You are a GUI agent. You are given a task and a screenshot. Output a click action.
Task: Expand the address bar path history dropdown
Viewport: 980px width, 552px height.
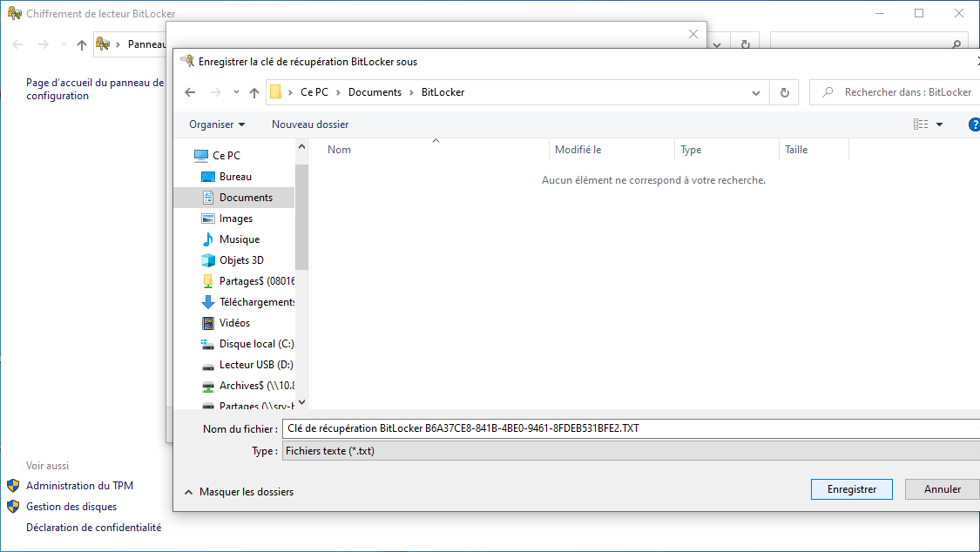(x=755, y=92)
